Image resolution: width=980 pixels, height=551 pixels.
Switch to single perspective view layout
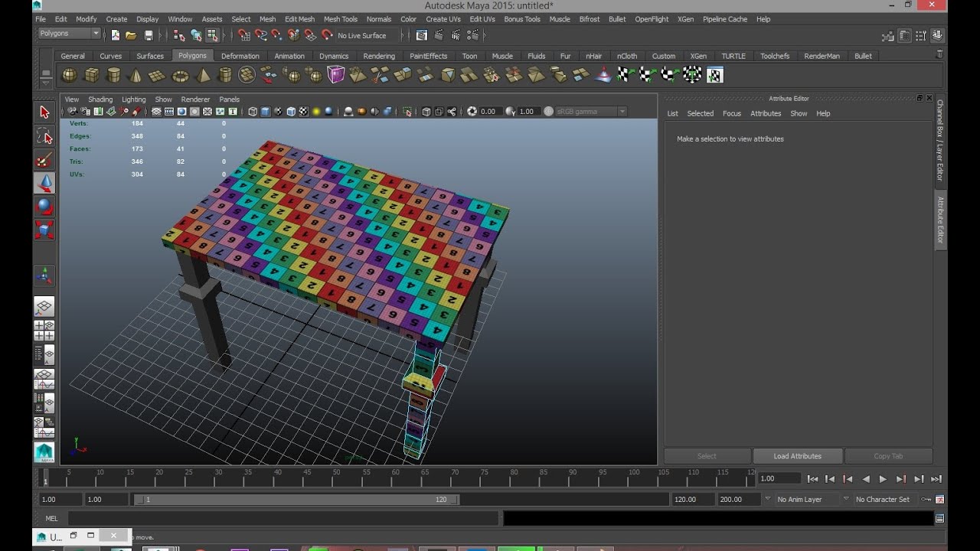pyautogui.click(x=44, y=307)
